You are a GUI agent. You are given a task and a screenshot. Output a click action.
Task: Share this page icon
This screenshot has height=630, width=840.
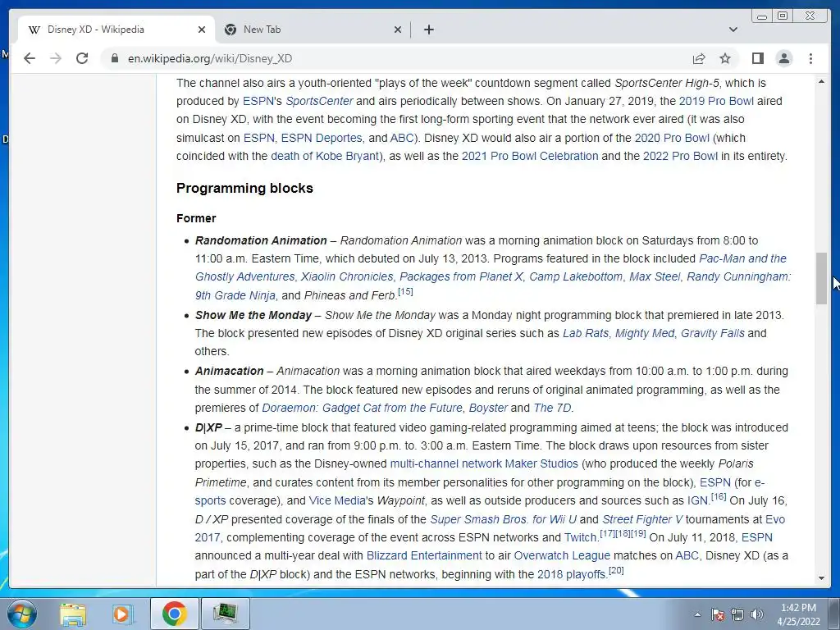[x=699, y=58]
